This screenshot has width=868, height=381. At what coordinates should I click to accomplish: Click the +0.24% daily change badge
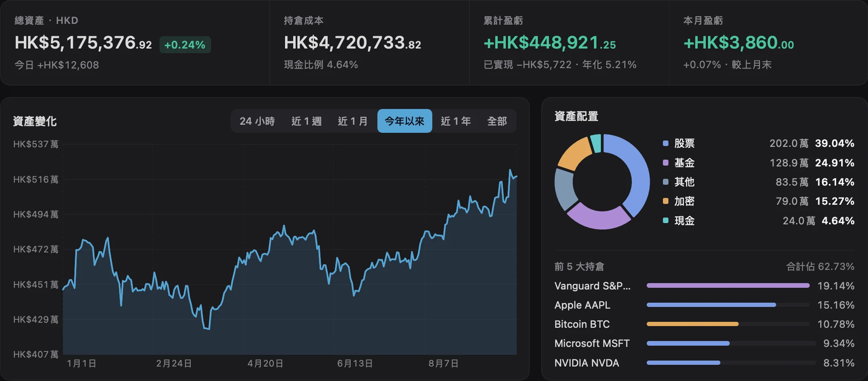point(185,45)
